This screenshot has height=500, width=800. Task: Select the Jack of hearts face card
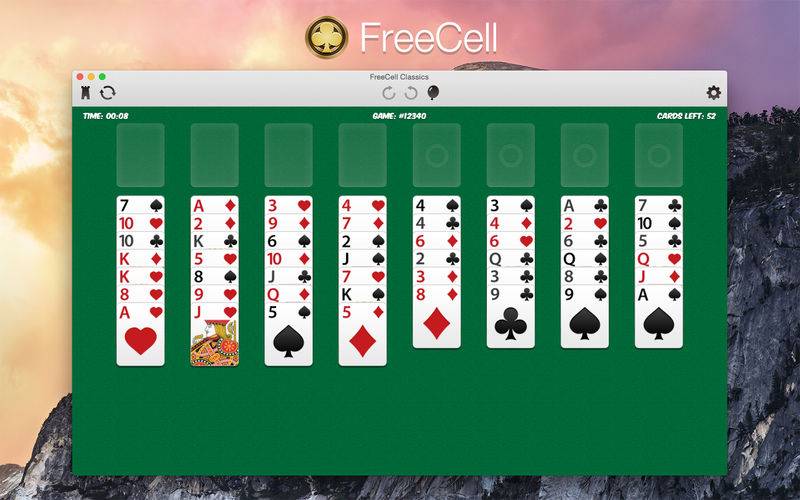click(214, 335)
